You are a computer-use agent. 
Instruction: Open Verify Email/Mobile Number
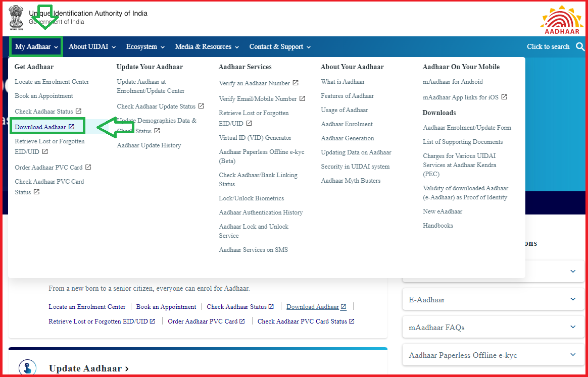pyautogui.click(x=262, y=99)
